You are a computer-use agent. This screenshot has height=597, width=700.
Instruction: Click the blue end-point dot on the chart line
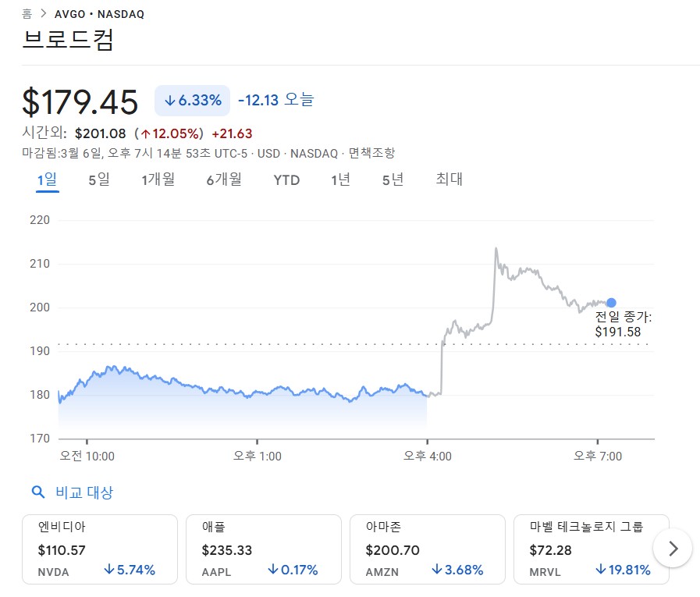pos(611,303)
